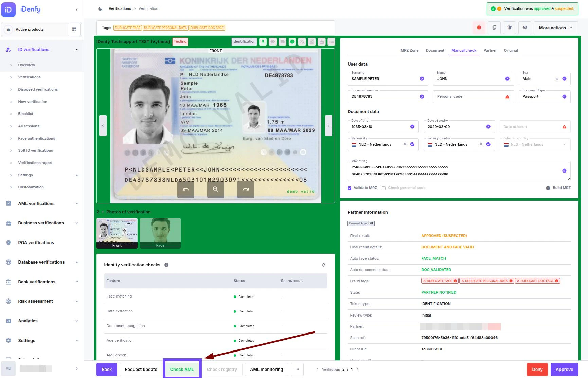The height and width of the screenshot is (378, 588).
Task: Open the active products grid icon
Action: (74, 29)
